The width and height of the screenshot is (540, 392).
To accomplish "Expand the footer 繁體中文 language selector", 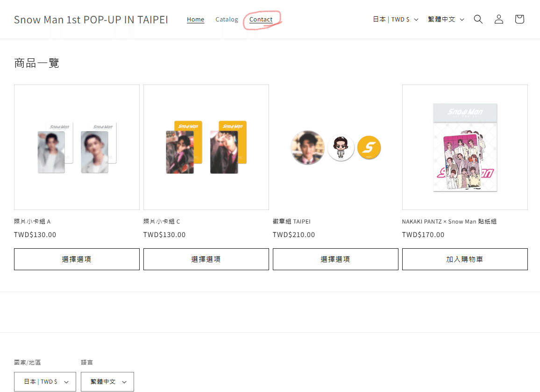I will [x=107, y=381].
